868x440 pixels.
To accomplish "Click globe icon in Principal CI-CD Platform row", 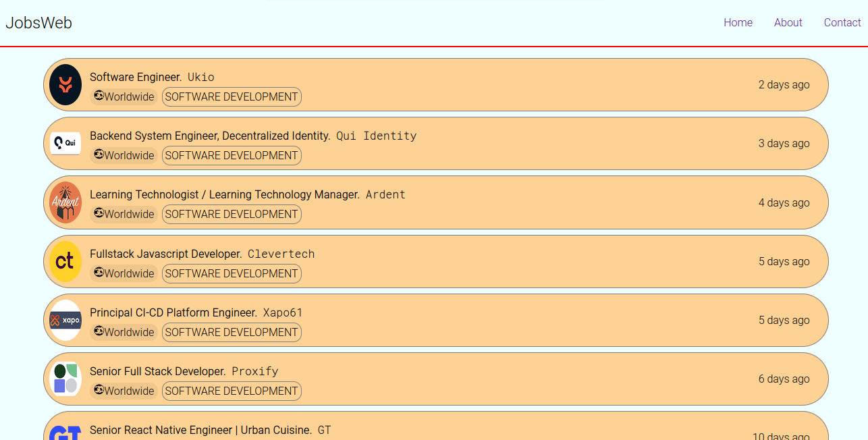I will tap(99, 331).
